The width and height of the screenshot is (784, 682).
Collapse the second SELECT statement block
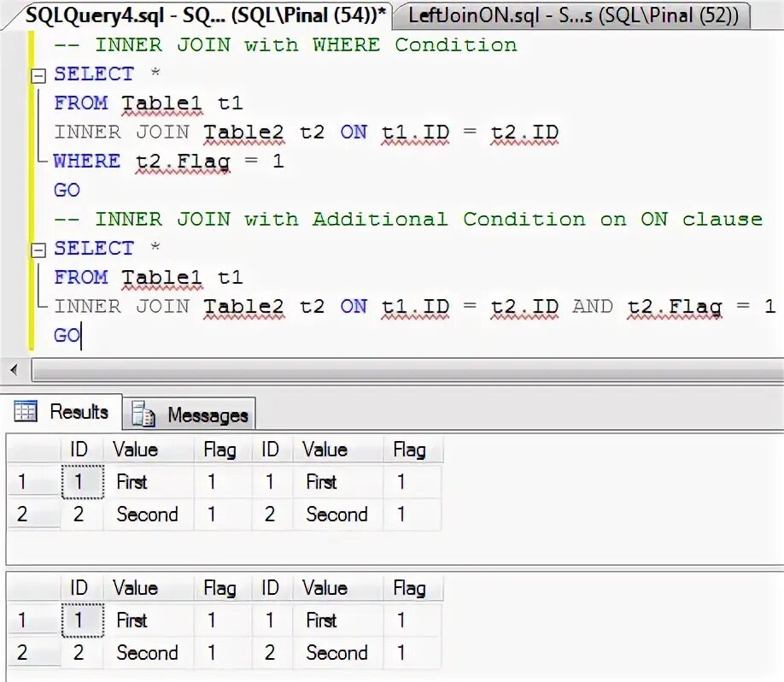pyautogui.click(x=38, y=250)
